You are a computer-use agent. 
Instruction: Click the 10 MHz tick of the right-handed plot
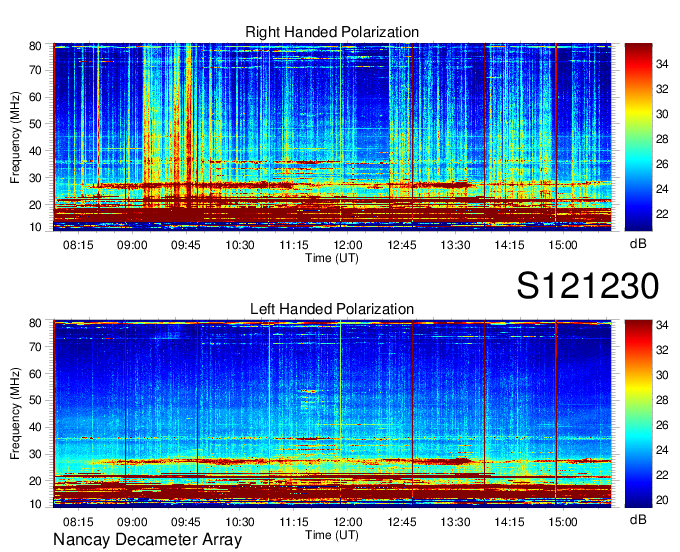[35, 227]
